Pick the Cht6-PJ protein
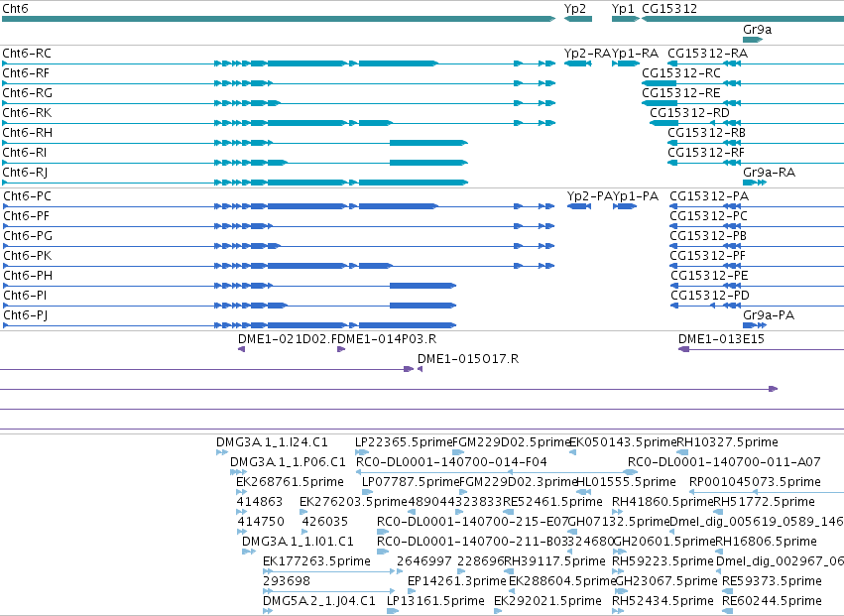 click(x=26, y=315)
